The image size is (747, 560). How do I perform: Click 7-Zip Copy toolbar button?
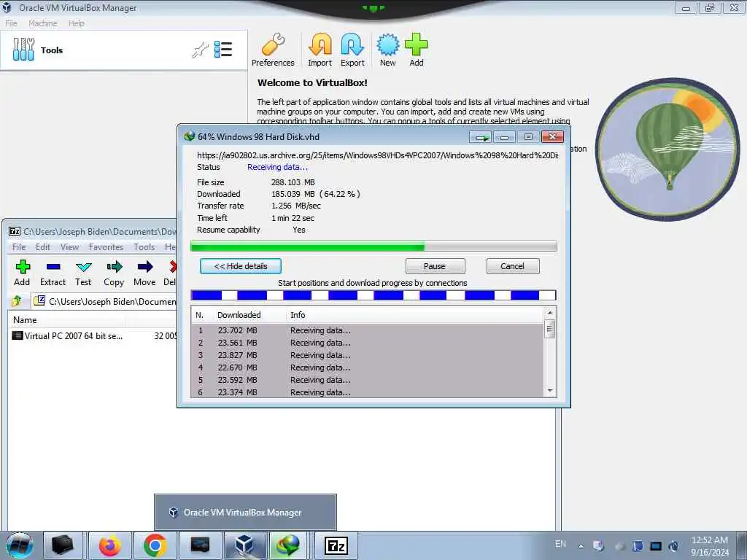[x=114, y=273]
